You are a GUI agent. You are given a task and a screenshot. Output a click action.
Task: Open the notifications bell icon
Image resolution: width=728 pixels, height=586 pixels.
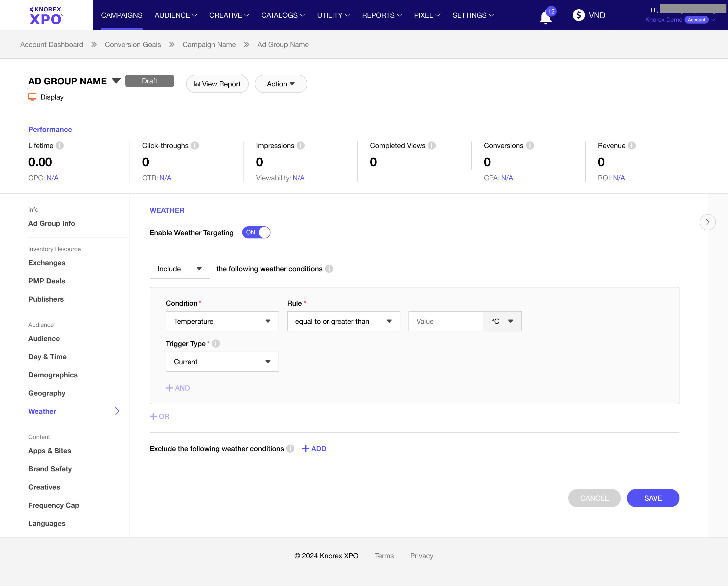point(545,17)
